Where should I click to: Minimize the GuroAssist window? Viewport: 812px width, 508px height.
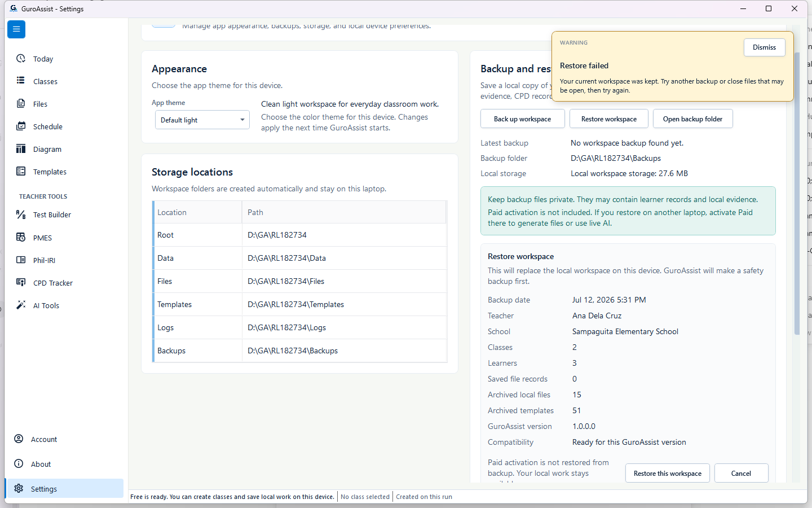pyautogui.click(x=743, y=8)
